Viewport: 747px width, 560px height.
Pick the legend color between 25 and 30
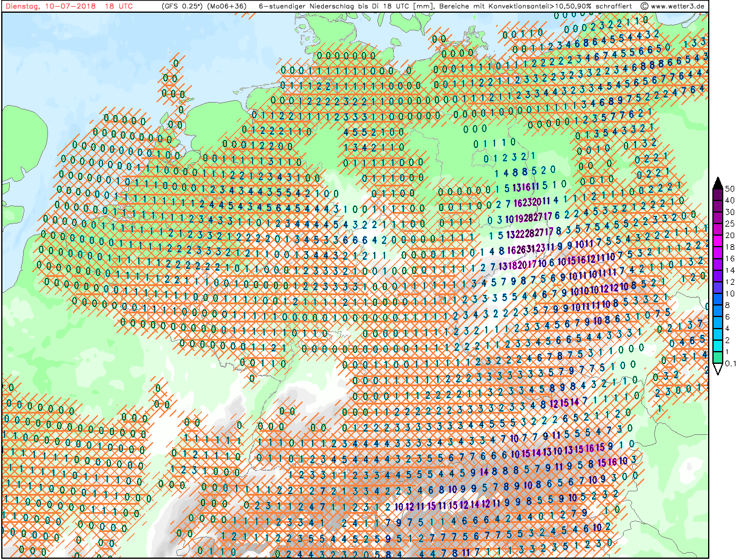tap(718, 217)
